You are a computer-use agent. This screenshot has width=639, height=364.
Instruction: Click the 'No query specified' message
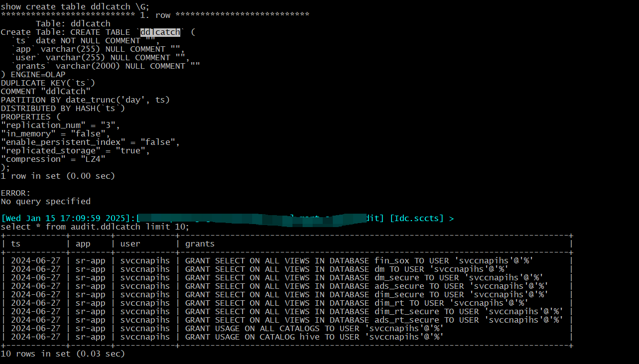46,201
